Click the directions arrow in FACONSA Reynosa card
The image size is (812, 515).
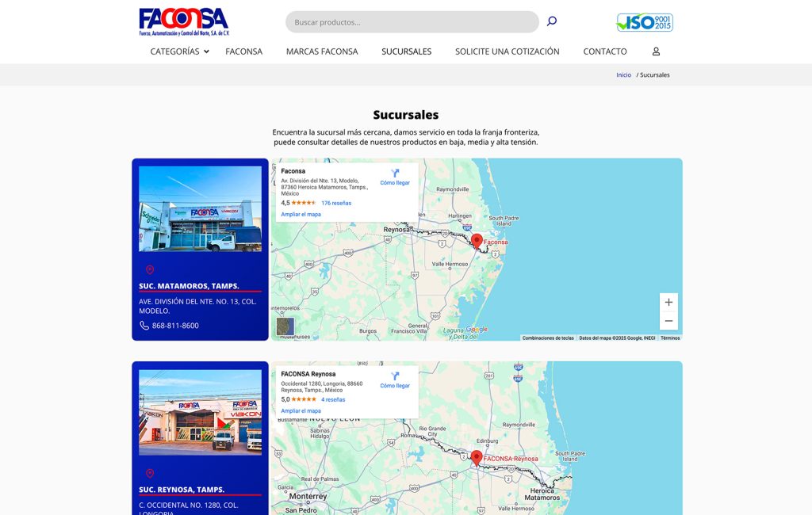pos(395,376)
